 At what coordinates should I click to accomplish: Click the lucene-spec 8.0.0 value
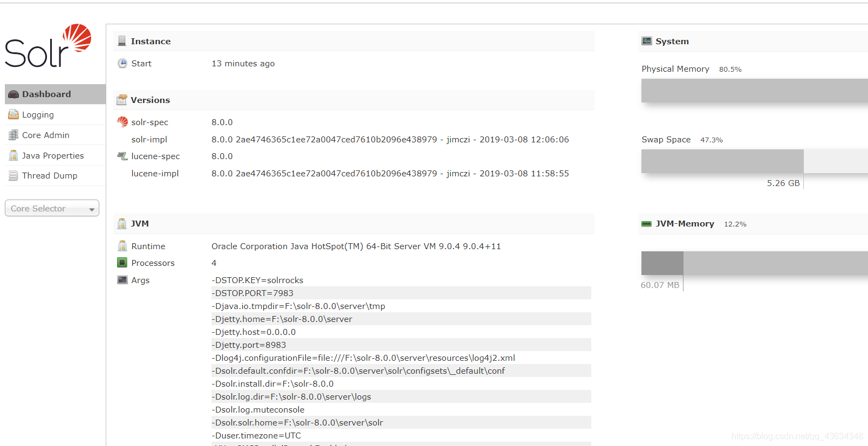[x=222, y=156]
